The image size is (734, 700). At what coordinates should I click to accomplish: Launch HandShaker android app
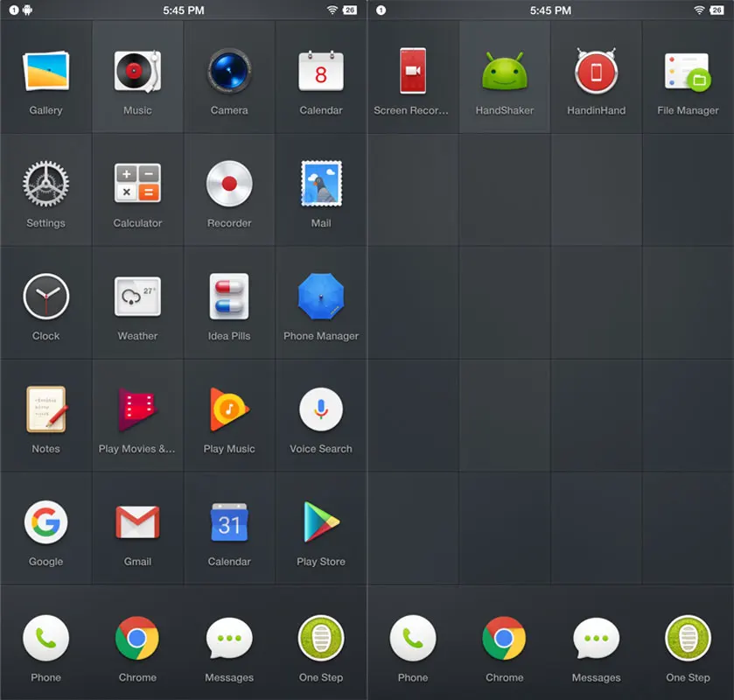pyautogui.click(x=505, y=71)
